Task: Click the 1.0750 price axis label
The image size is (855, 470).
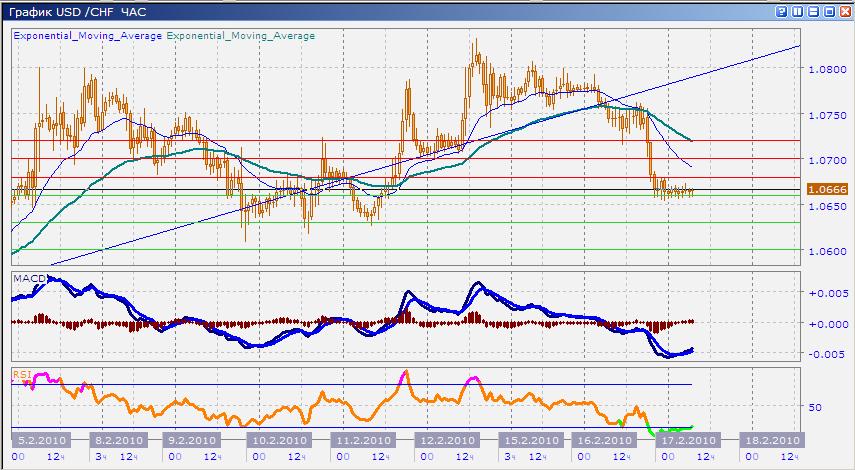Action: click(x=827, y=116)
